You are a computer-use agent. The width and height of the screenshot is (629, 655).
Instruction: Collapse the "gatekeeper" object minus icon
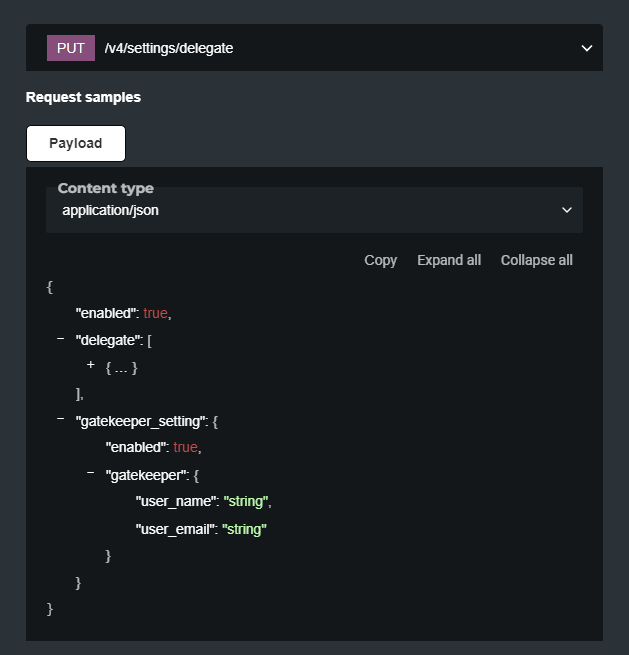(91, 473)
